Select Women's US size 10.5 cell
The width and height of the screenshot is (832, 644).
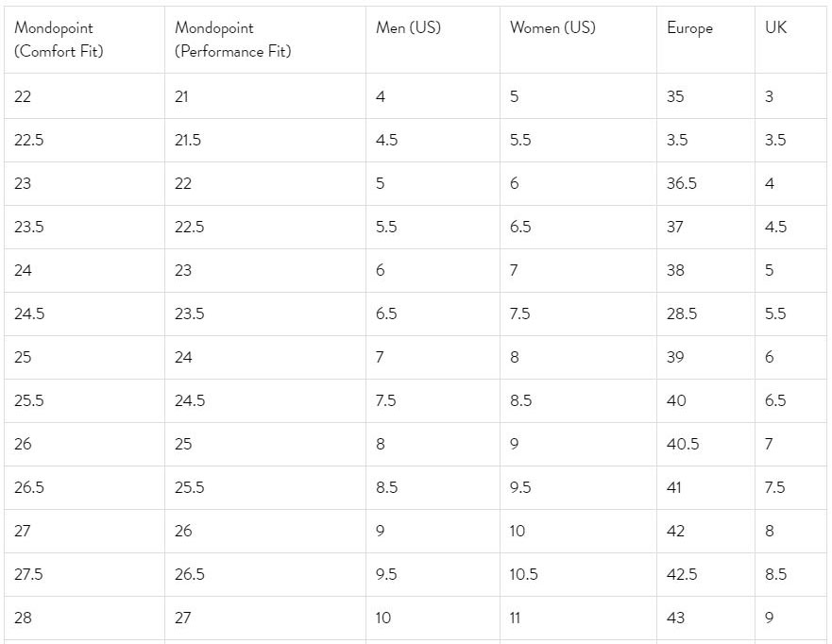pyautogui.click(x=524, y=575)
